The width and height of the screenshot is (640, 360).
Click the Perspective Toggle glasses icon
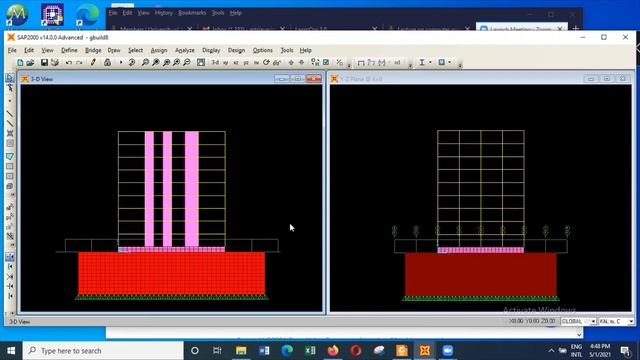pos(277,62)
